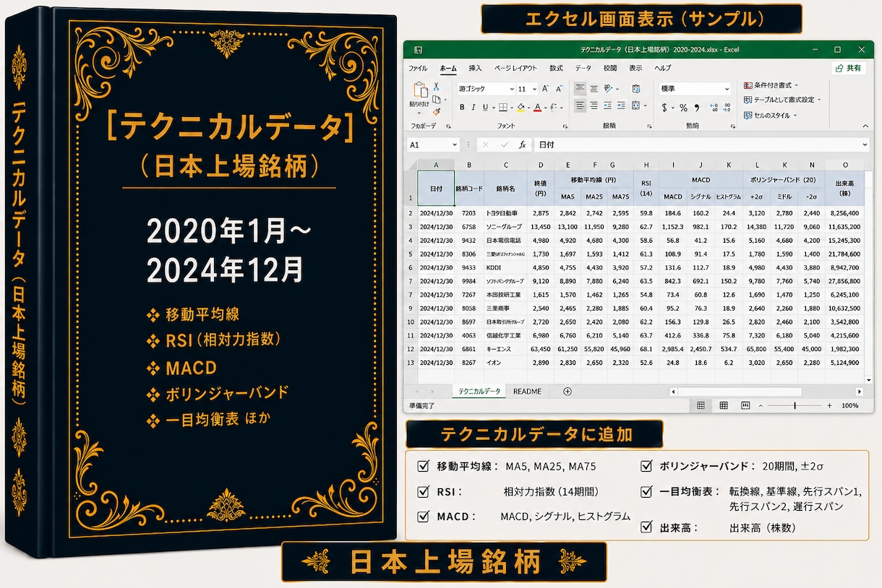This screenshot has width=882, height=588.
Task: Apply Comma style number format
Action: [x=697, y=108]
